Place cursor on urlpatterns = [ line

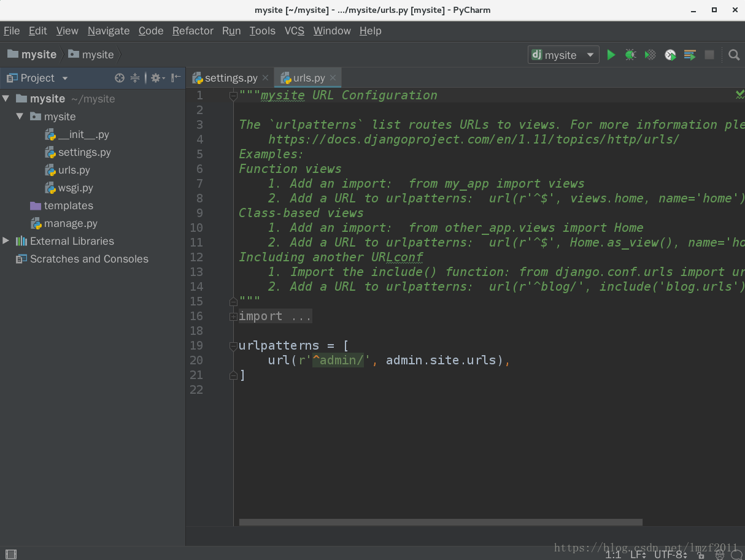(x=293, y=345)
